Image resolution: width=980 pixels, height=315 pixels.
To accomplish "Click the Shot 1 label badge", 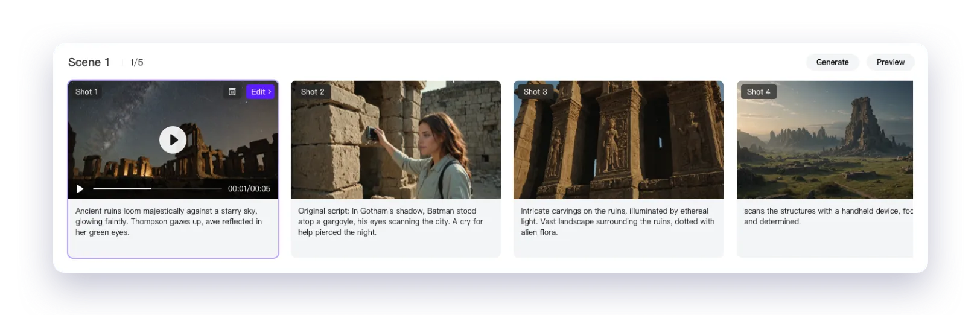I will (x=86, y=92).
